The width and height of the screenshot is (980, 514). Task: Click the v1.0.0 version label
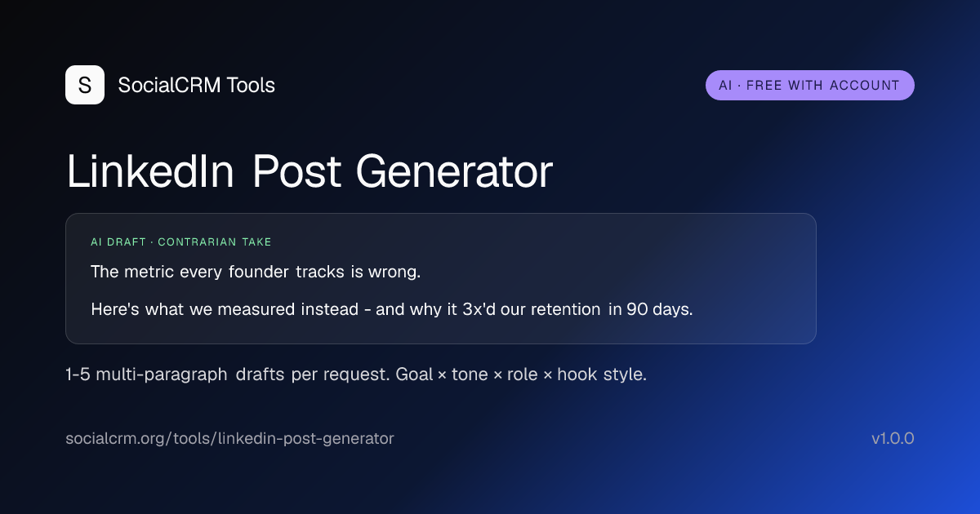coord(893,439)
